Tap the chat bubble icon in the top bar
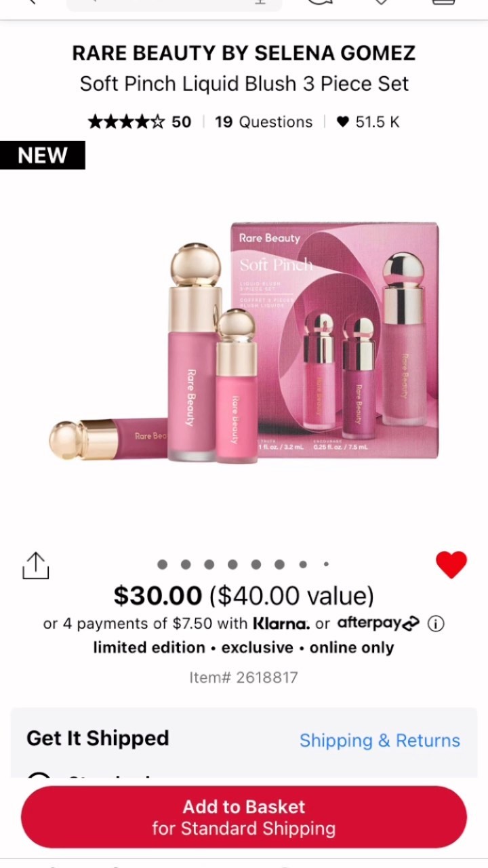 (319, 3)
